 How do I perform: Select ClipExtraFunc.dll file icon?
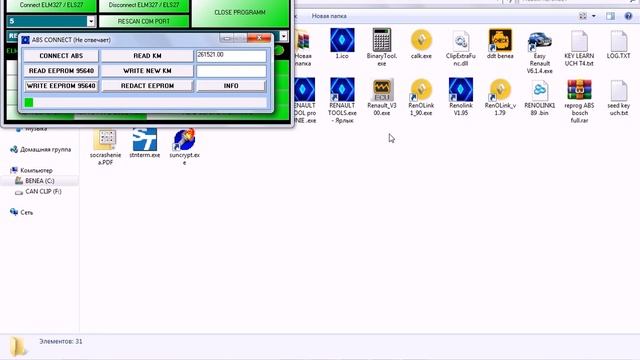pyautogui.click(x=461, y=40)
